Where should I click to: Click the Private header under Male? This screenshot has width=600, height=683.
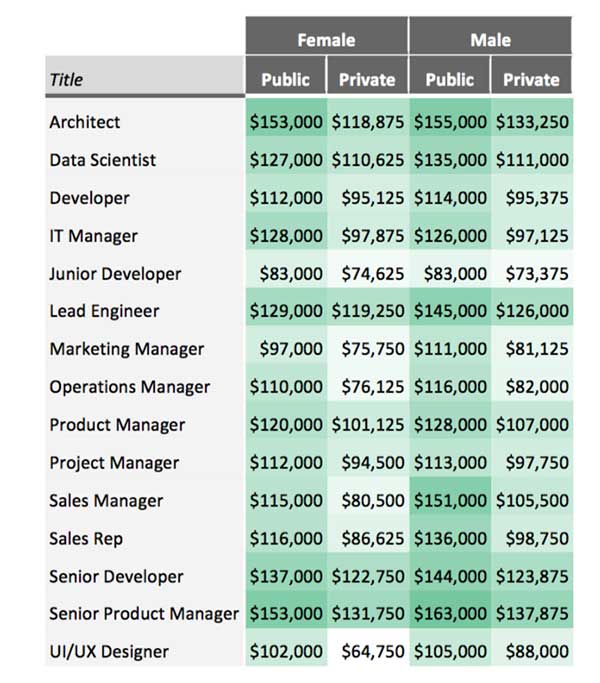pyautogui.click(x=531, y=75)
